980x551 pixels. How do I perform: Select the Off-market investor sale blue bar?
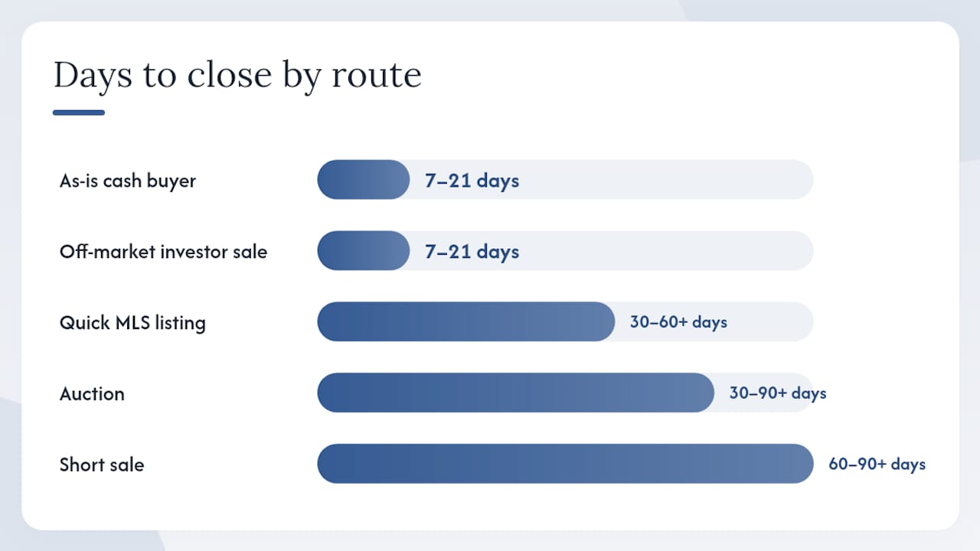(x=364, y=251)
